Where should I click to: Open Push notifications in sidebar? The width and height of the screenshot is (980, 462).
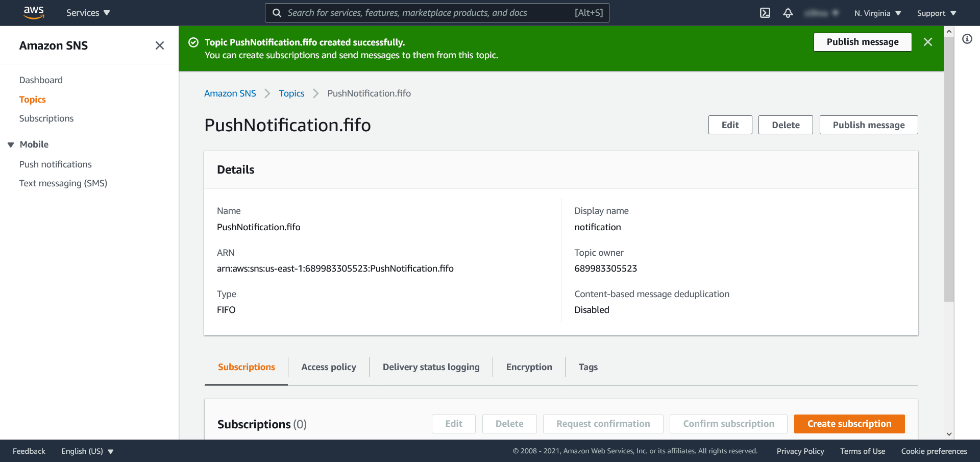point(56,164)
